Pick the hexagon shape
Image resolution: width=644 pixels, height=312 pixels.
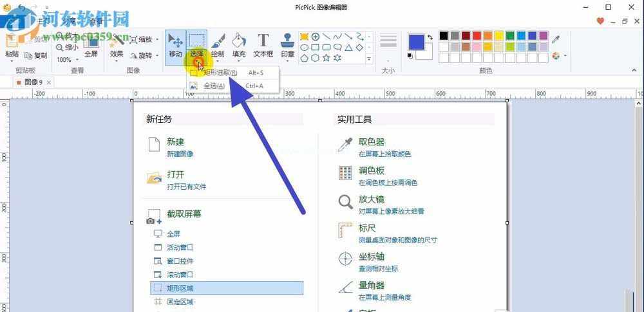click(316, 59)
